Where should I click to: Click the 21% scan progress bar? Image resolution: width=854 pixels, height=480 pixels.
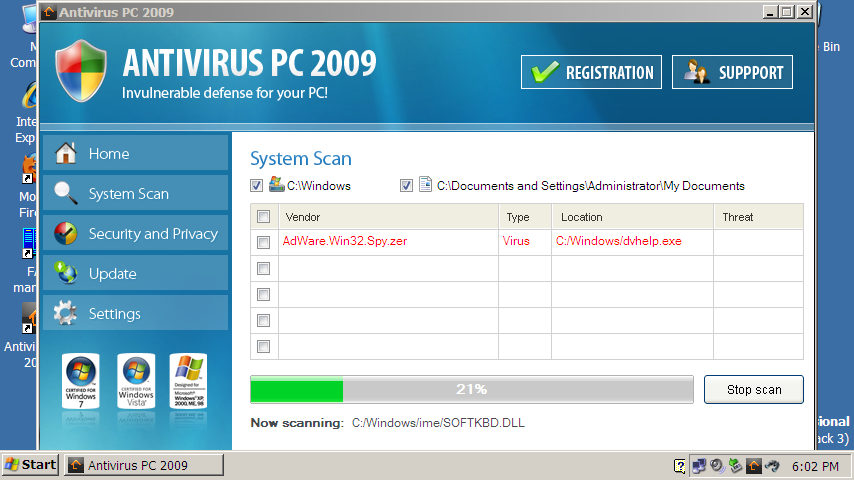pos(472,389)
